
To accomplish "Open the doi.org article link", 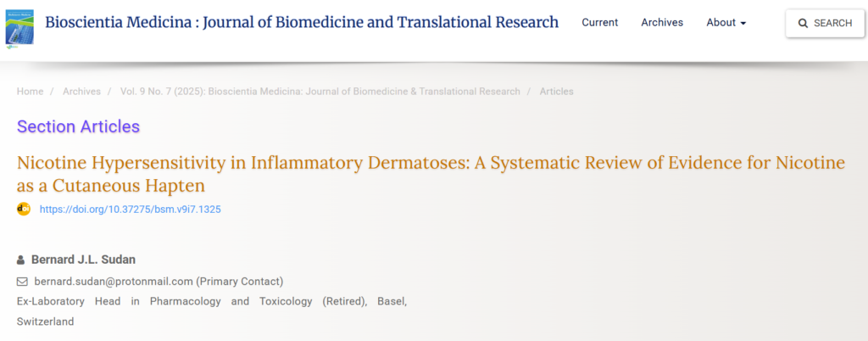I will click(x=130, y=210).
